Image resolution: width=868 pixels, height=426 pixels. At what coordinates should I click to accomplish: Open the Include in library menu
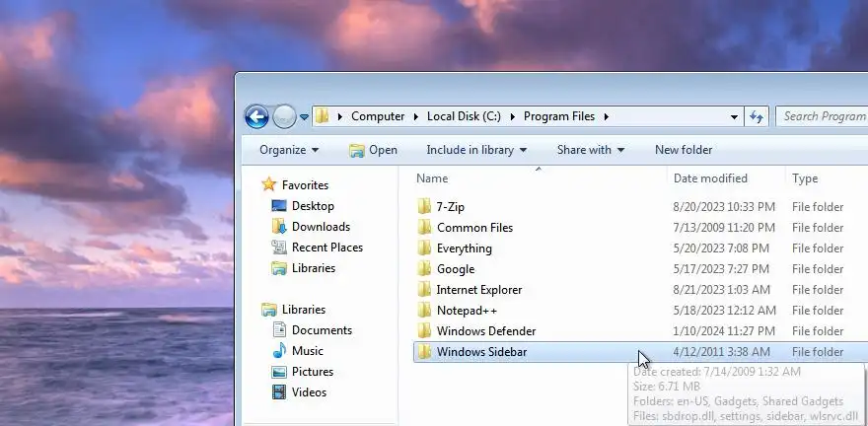(476, 149)
